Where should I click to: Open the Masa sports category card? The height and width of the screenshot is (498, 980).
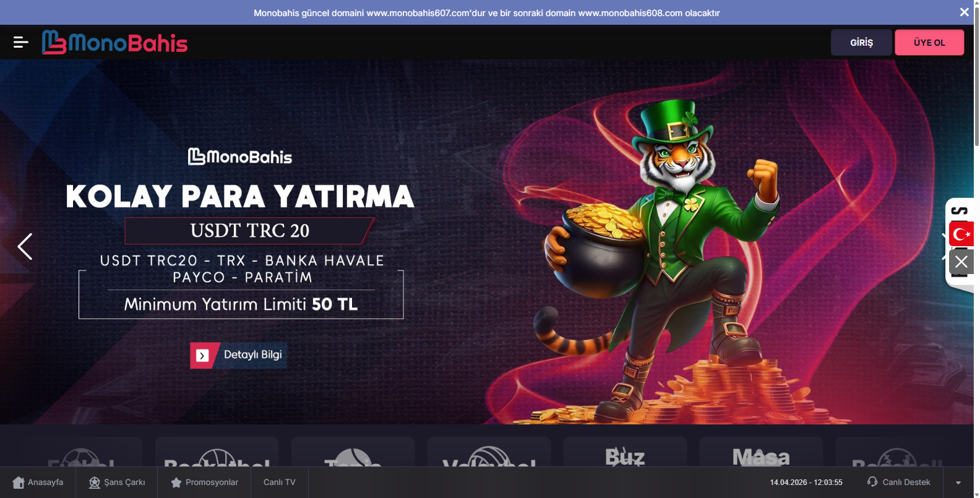(x=761, y=452)
